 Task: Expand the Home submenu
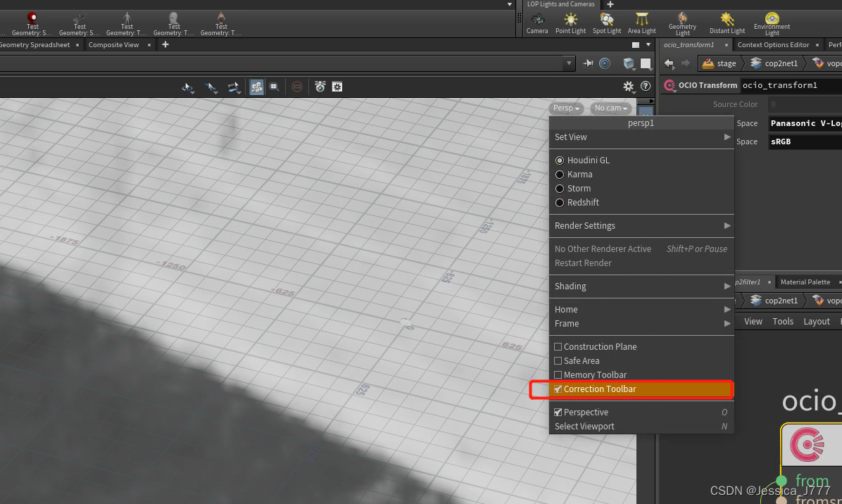click(641, 309)
